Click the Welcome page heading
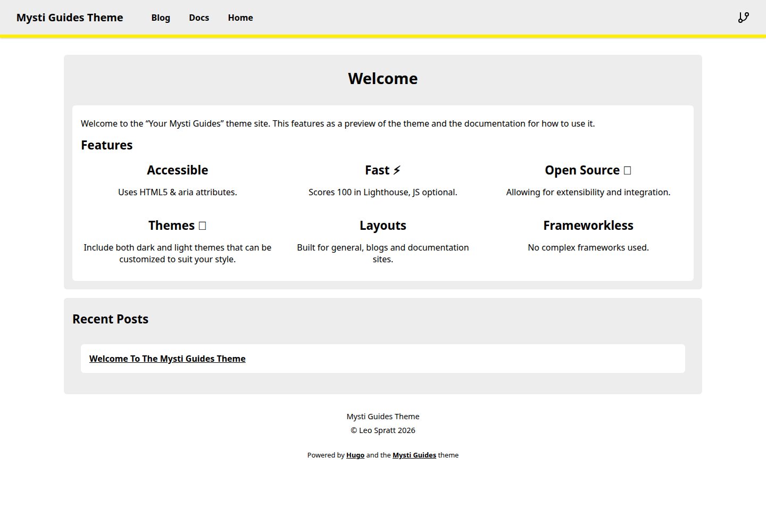The width and height of the screenshot is (766, 532). (x=383, y=79)
